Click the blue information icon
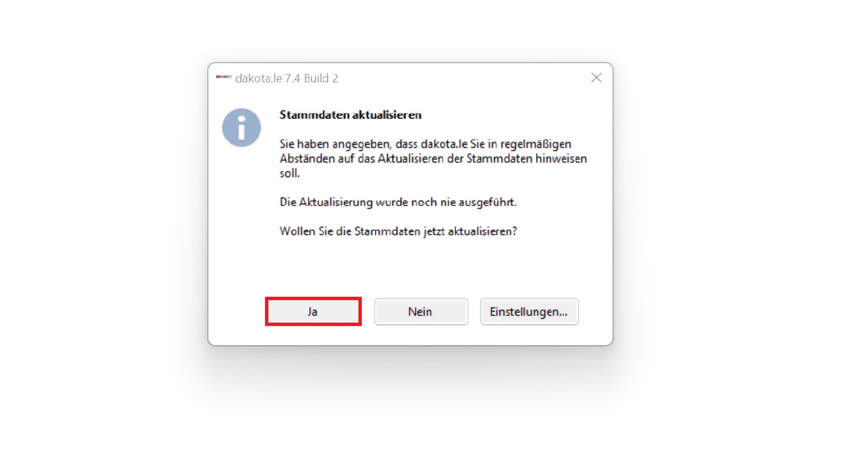 241,127
